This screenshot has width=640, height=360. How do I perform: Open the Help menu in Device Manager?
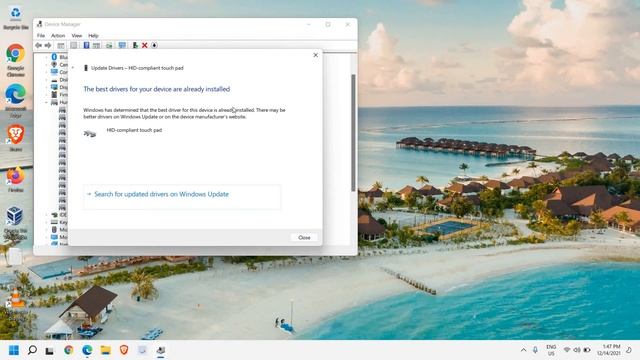pyautogui.click(x=93, y=36)
